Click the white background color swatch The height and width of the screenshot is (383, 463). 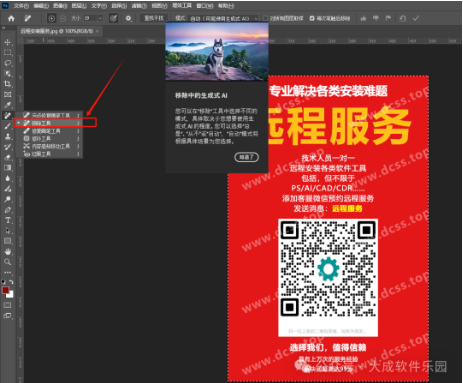tap(10, 294)
